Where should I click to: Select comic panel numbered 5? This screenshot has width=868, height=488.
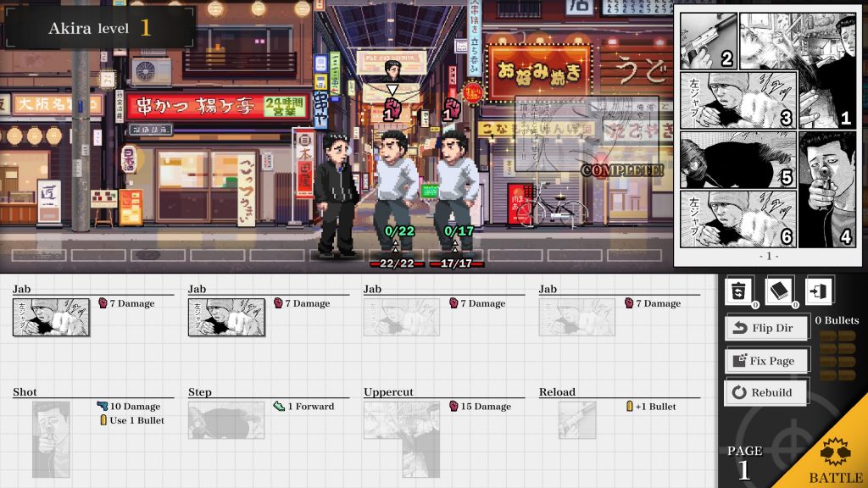click(738, 159)
